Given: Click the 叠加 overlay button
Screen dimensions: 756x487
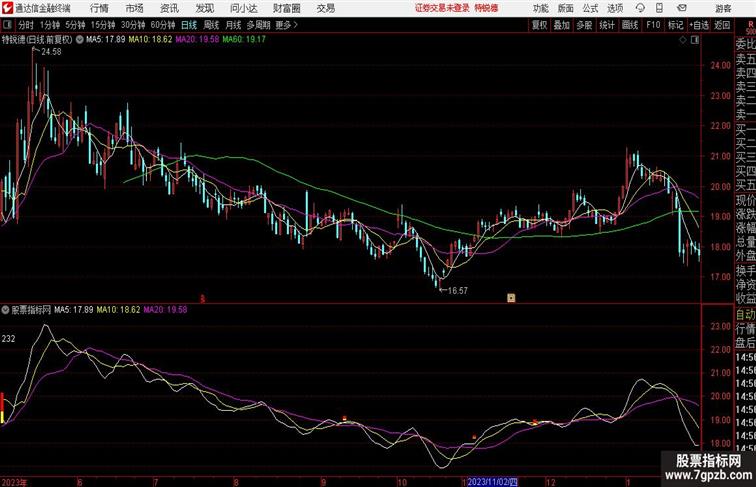Looking at the screenshot, I should click(562, 25).
